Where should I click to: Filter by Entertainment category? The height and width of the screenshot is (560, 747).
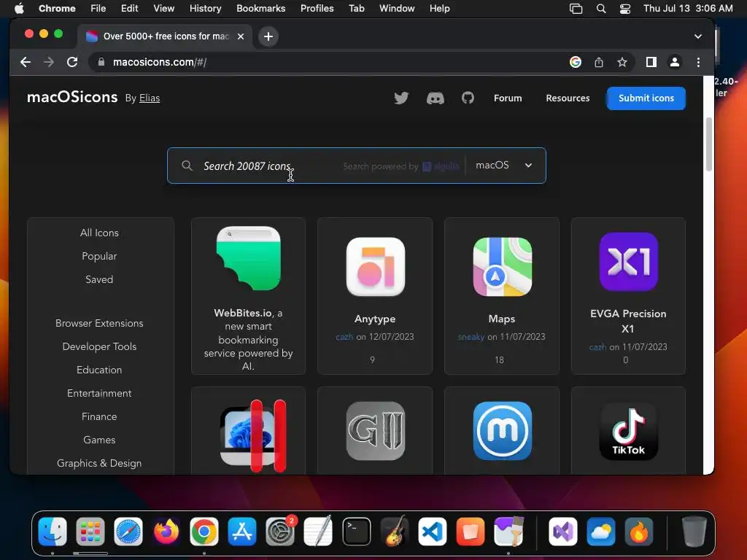click(99, 393)
